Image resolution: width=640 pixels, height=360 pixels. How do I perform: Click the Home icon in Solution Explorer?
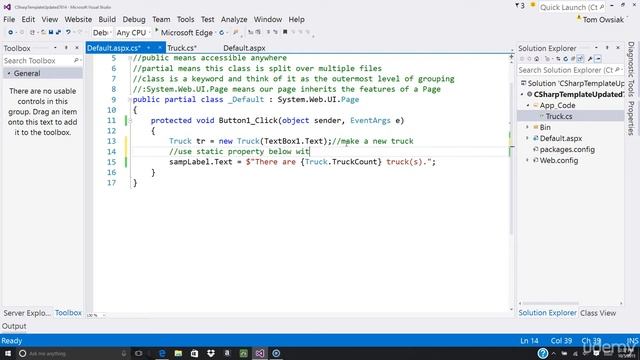click(x=537, y=59)
